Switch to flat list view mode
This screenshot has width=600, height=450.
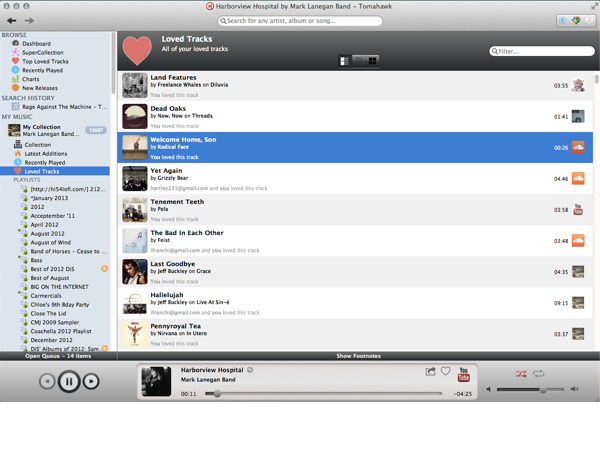(x=359, y=61)
